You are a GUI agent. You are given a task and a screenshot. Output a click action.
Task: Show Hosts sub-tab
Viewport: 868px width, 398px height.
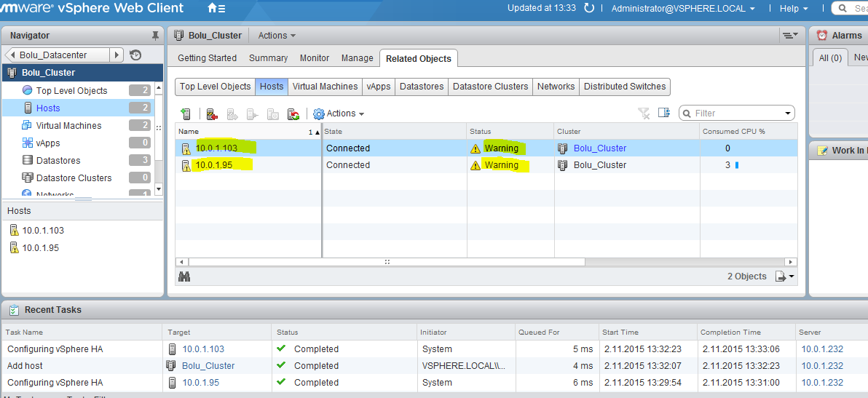pos(271,87)
